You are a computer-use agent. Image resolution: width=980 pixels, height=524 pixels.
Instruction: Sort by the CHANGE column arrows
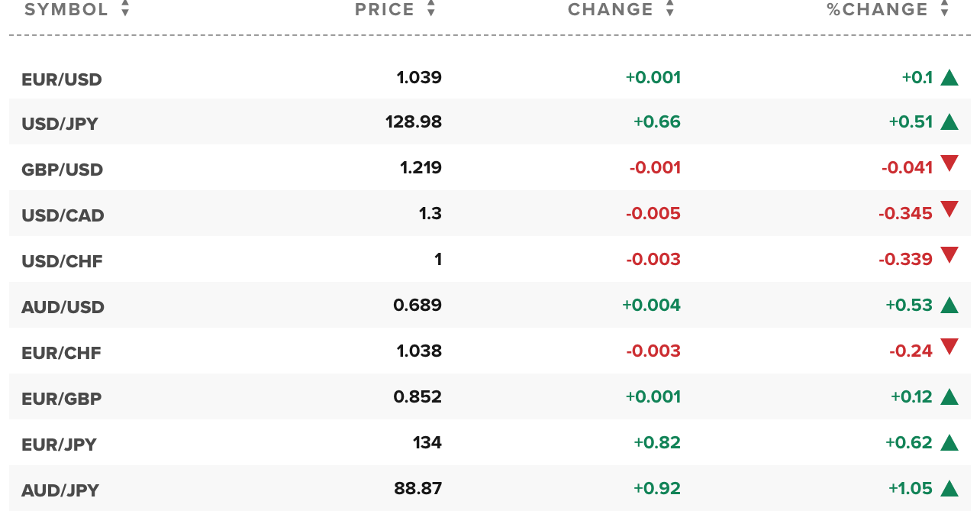coord(670,9)
